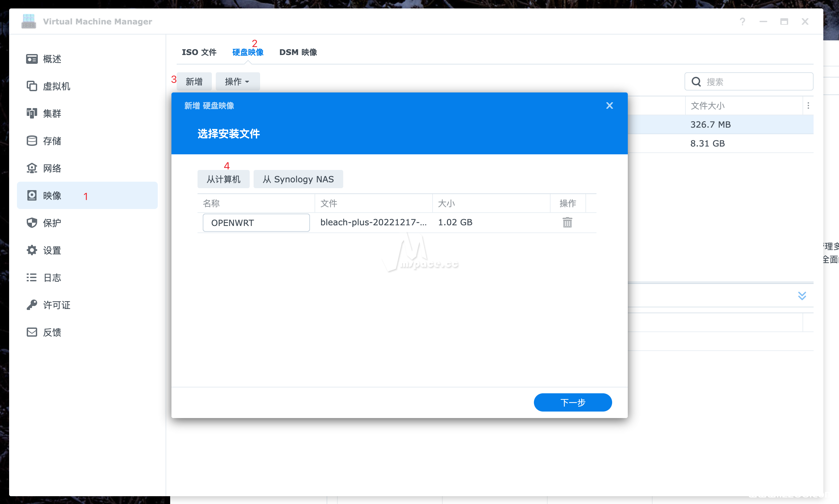Screen dimensions: 839x504
Task: Open the 设置 settings panel
Action: (52, 250)
